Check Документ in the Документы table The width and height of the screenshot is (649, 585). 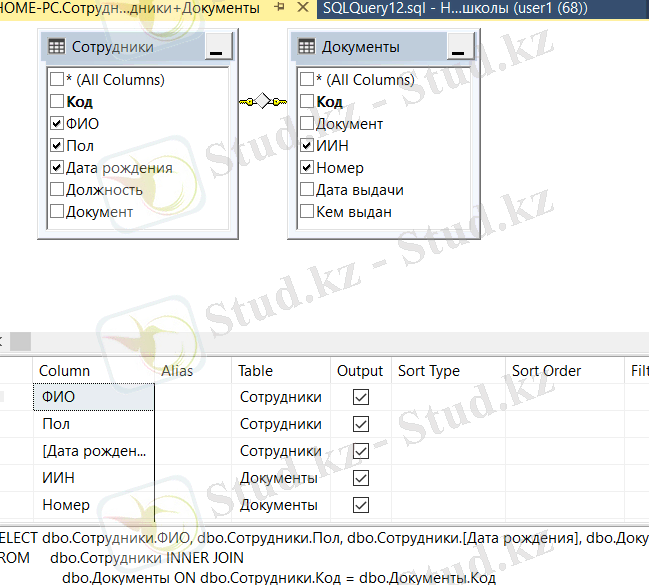[x=307, y=123]
